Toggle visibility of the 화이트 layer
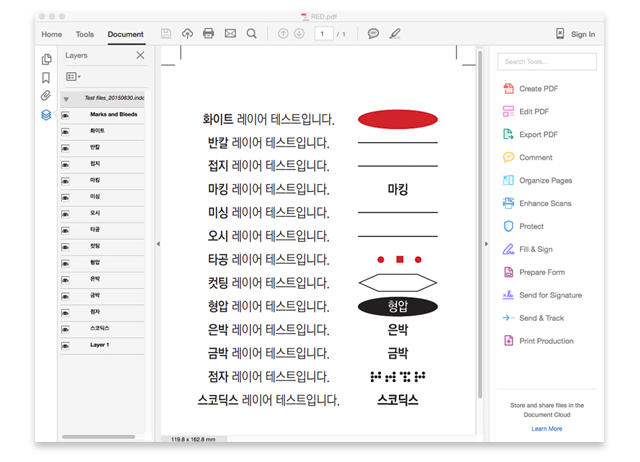Image resolution: width=640 pixels, height=462 pixels. pos(65,132)
